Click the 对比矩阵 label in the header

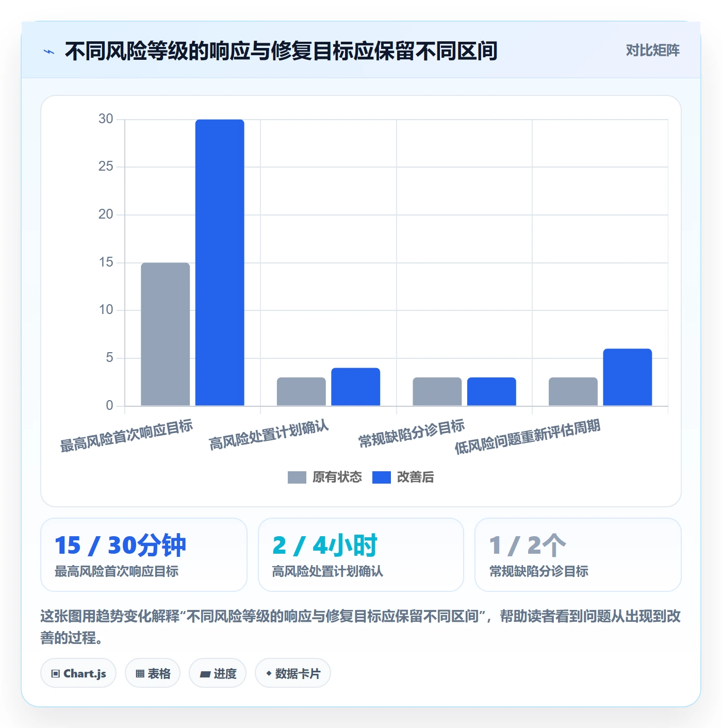pyautogui.click(x=652, y=51)
